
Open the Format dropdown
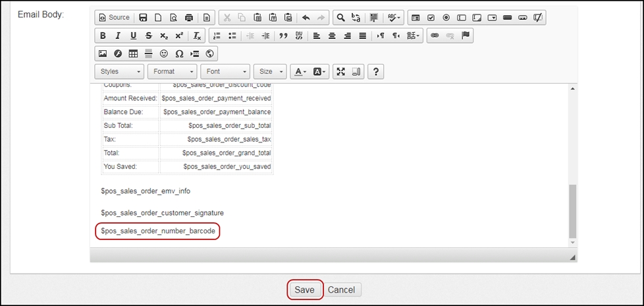pos(173,72)
